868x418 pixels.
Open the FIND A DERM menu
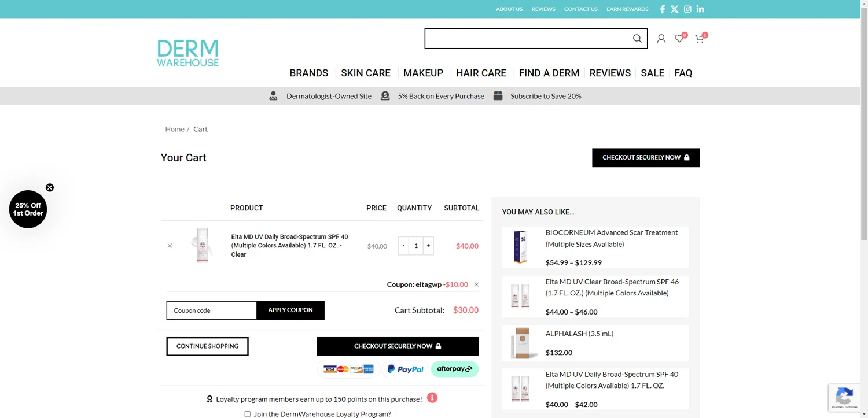(549, 73)
